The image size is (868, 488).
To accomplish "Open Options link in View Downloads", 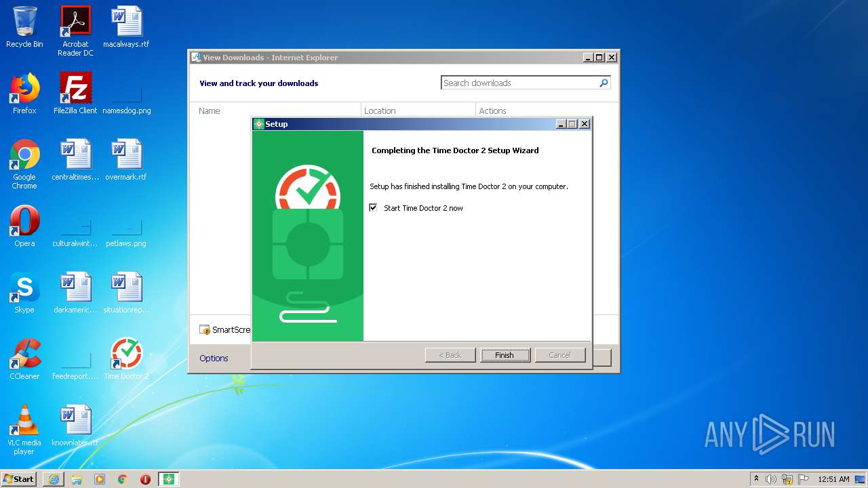I will coord(214,358).
